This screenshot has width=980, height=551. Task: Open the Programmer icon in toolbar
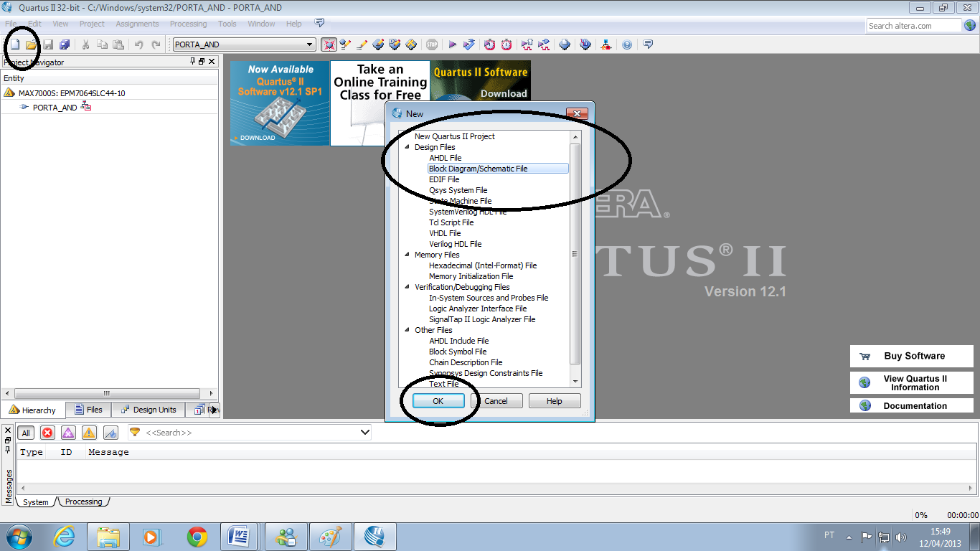[x=585, y=44]
